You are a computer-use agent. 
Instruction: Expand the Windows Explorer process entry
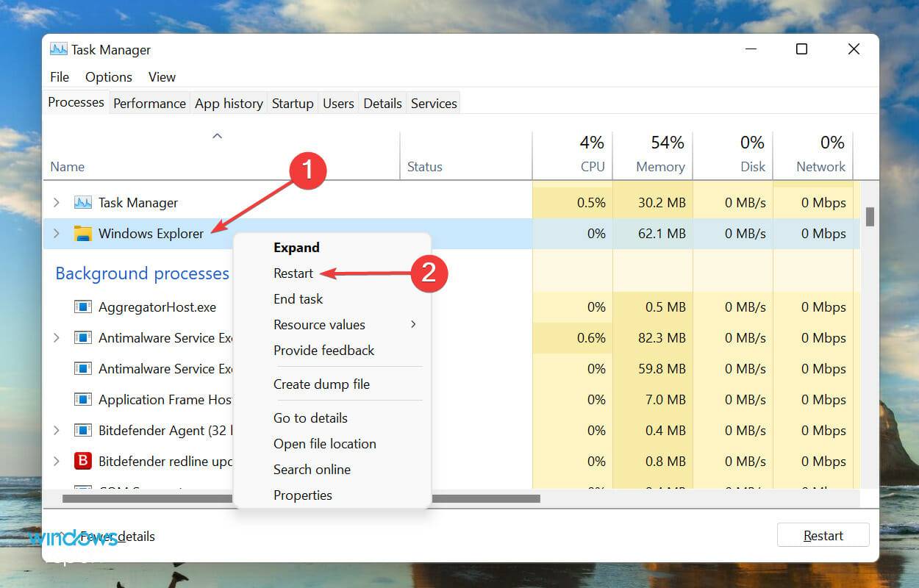(x=58, y=233)
